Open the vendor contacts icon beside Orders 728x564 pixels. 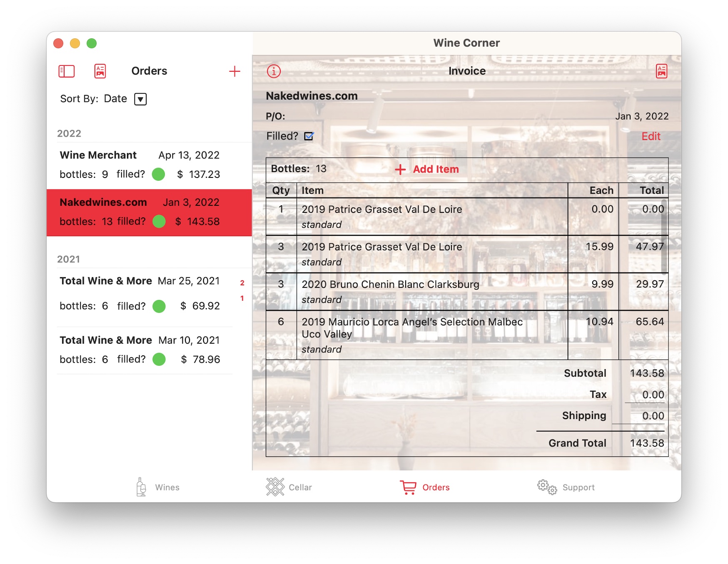[100, 71]
